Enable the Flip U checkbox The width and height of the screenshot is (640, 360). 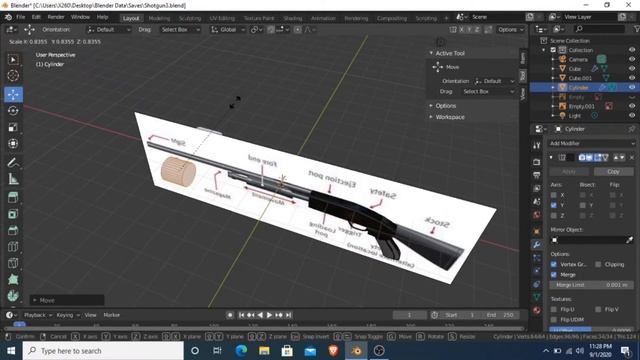pyautogui.click(x=553, y=309)
